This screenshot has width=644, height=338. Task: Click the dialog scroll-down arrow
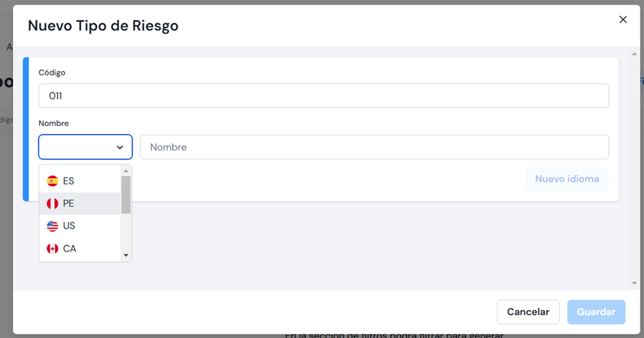pos(634,283)
